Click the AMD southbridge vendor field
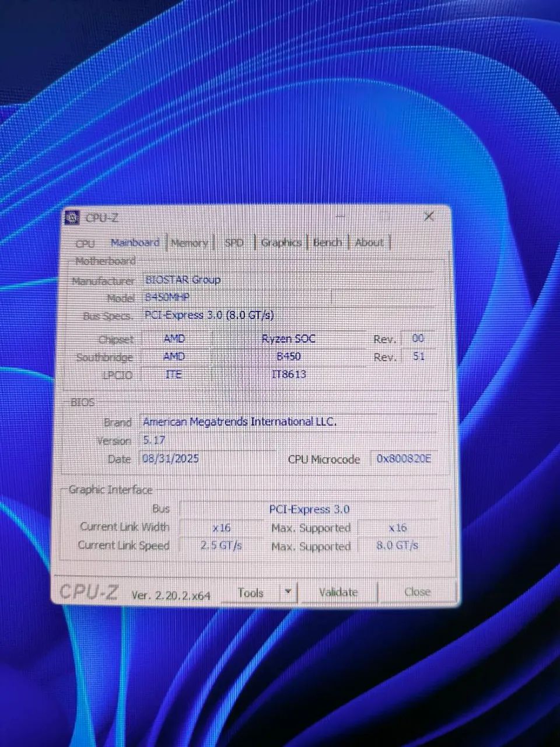 (174, 357)
